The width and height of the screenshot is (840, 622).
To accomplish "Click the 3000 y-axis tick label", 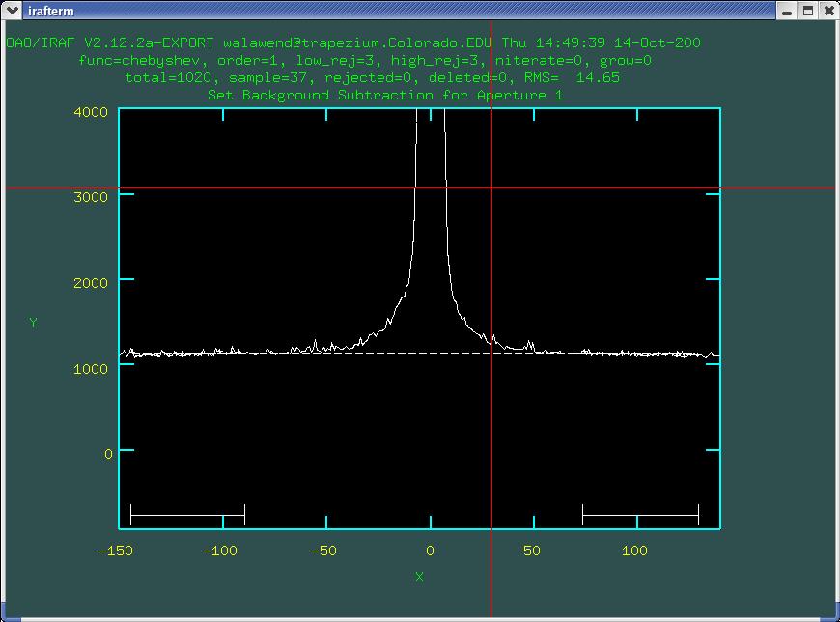I will click(91, 197).
